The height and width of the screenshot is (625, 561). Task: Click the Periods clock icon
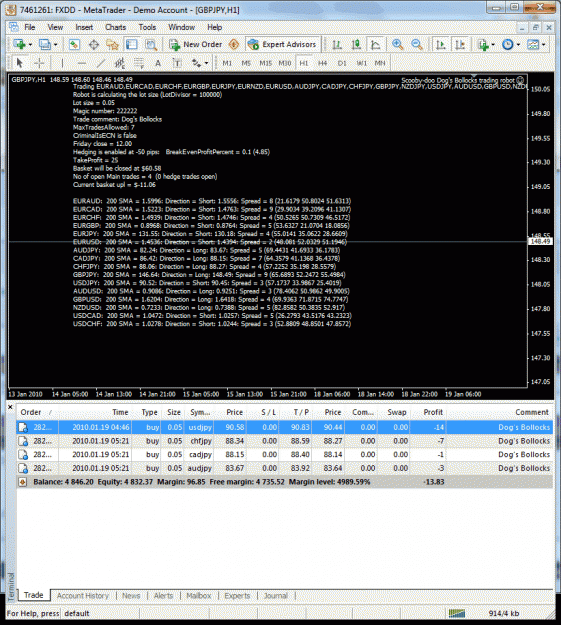click(x=508, y=44)
